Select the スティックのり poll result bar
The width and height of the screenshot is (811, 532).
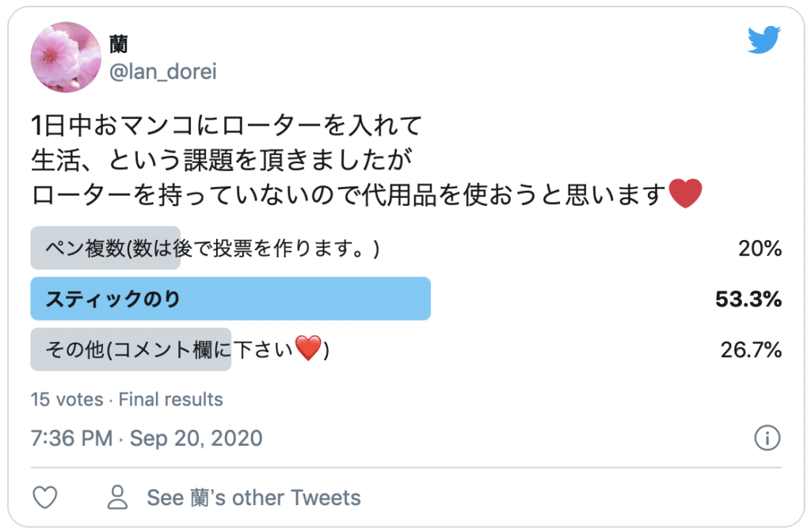coord(230,298)
